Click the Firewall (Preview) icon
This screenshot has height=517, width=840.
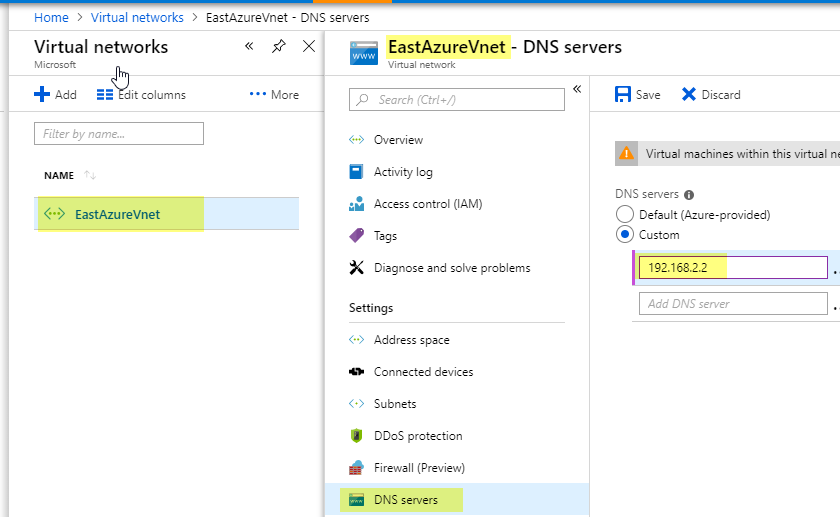pyautogui.click(x=356, y=467)
